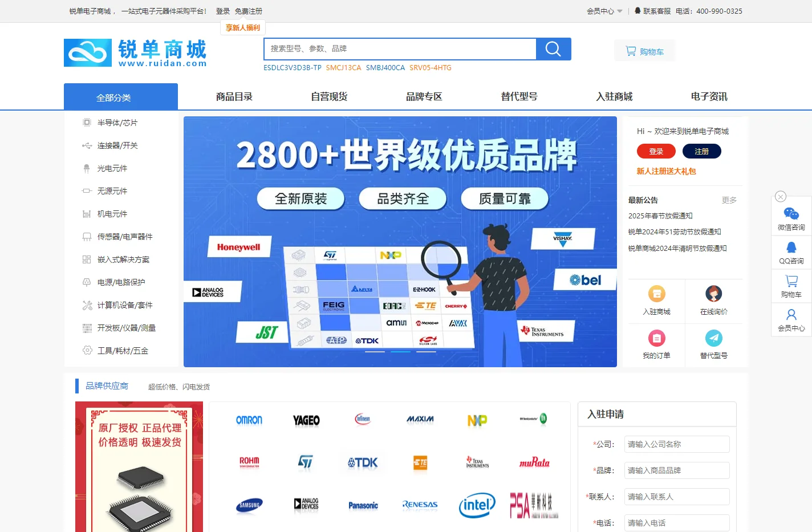Open the 无源元件 category
Image resolution: width=812 pixels, height=532 pixels.
[112, 191]
